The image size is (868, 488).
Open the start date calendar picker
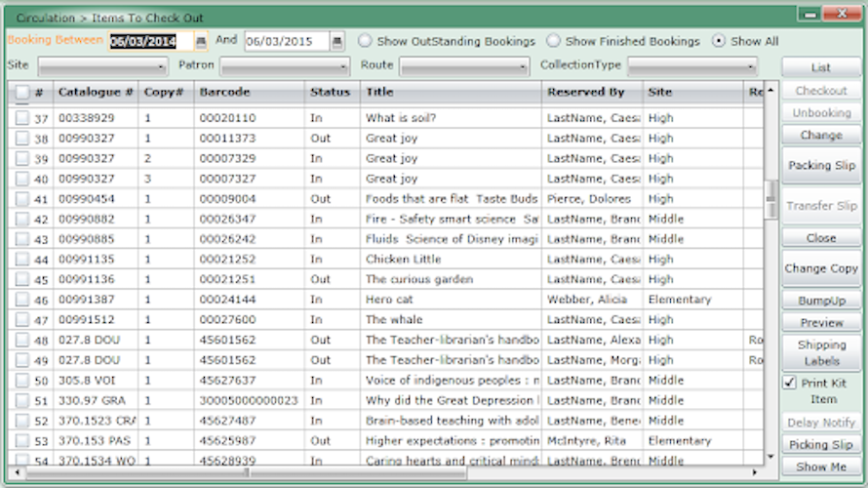(201, 42)
